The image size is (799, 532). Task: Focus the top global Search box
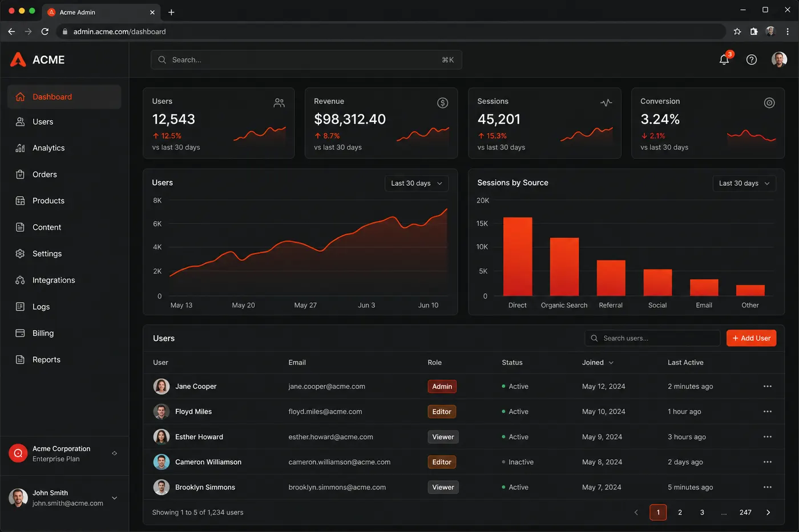pyautogui.click(x=306, y=60)
